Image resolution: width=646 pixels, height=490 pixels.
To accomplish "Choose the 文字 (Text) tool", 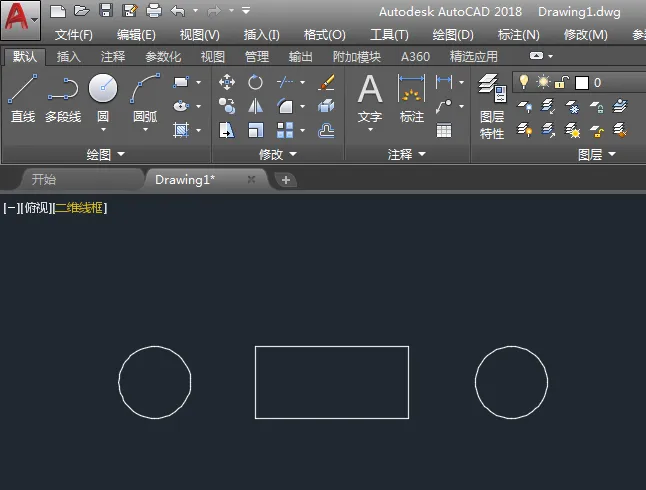I will pos(370,98).
